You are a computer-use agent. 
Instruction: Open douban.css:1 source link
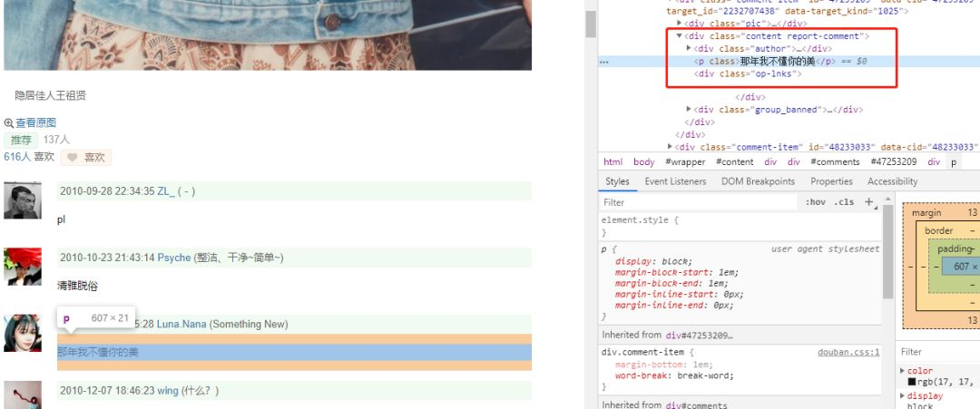(848, 352)
